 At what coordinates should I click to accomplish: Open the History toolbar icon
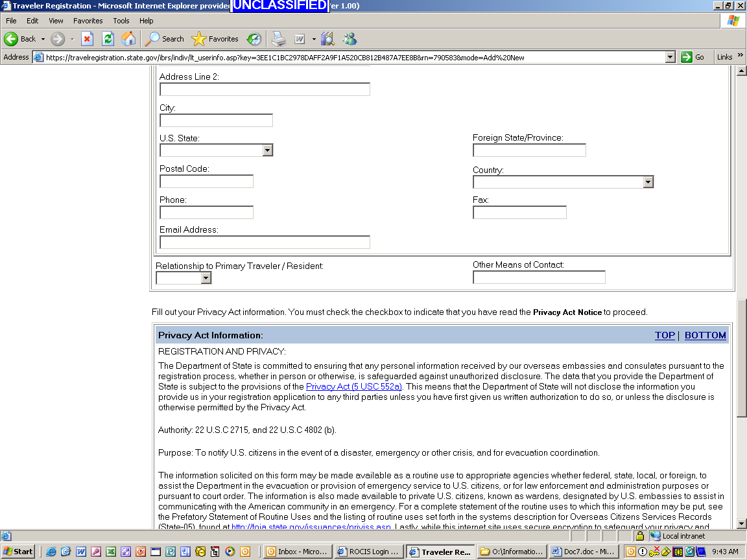[x=254, y=39]
